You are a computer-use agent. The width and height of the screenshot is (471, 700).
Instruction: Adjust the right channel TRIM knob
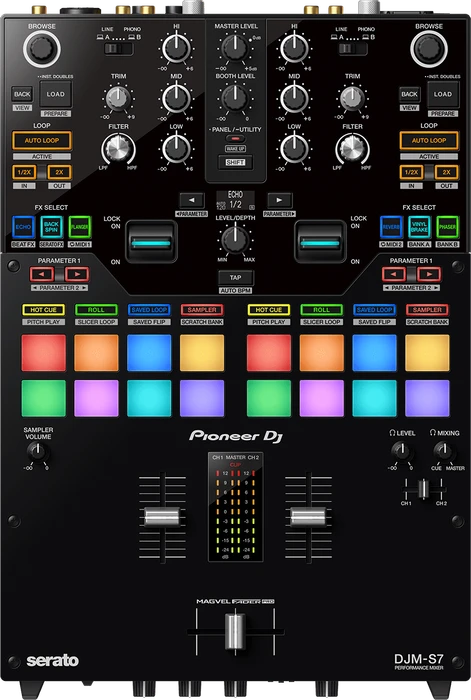353,99
